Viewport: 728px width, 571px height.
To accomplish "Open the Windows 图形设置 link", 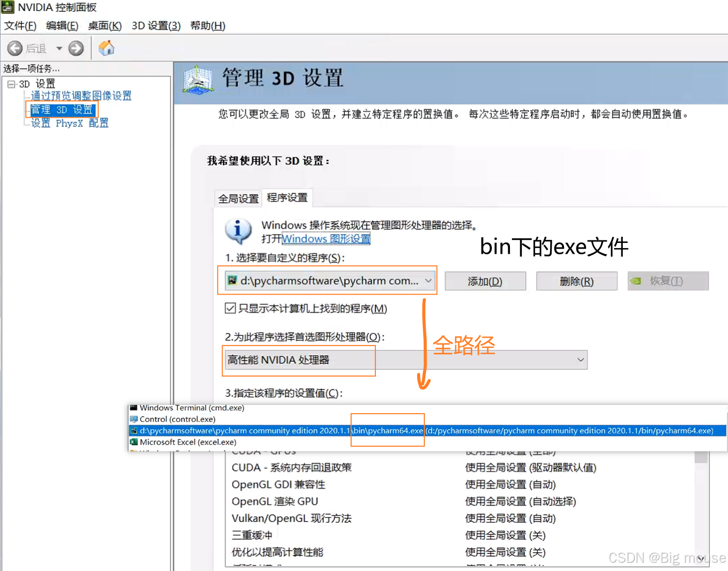I will click(326, 239).
